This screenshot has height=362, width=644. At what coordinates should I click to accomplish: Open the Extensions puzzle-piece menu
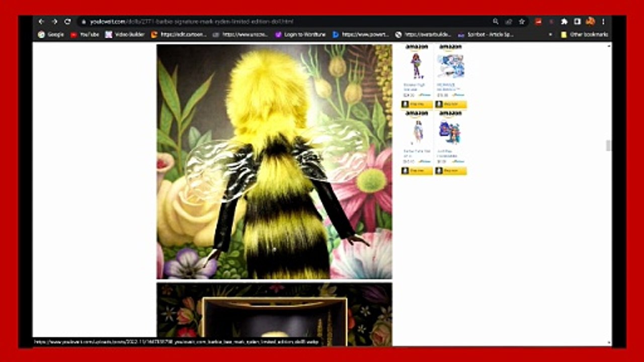pyautogui.click(x=565, y=22)
